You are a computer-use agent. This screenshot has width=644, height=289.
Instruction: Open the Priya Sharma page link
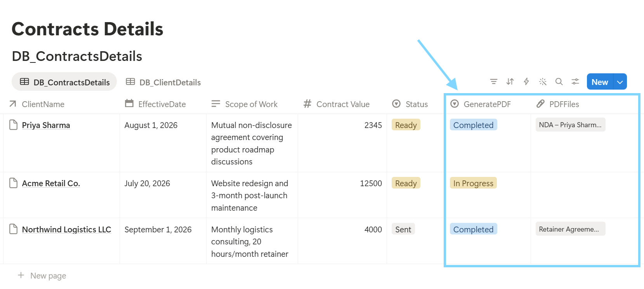click(46, 125)
